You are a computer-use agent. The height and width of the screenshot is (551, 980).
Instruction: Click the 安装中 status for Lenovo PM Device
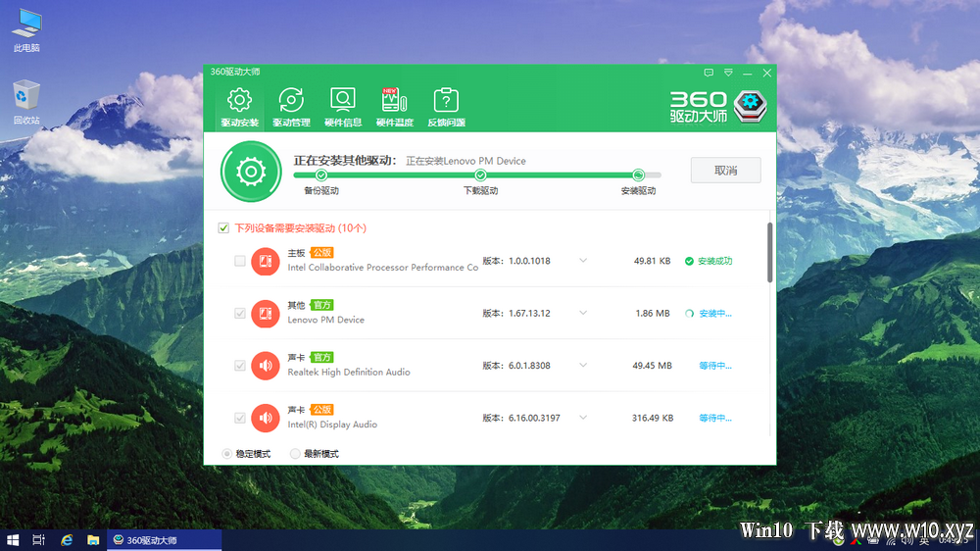709,314
